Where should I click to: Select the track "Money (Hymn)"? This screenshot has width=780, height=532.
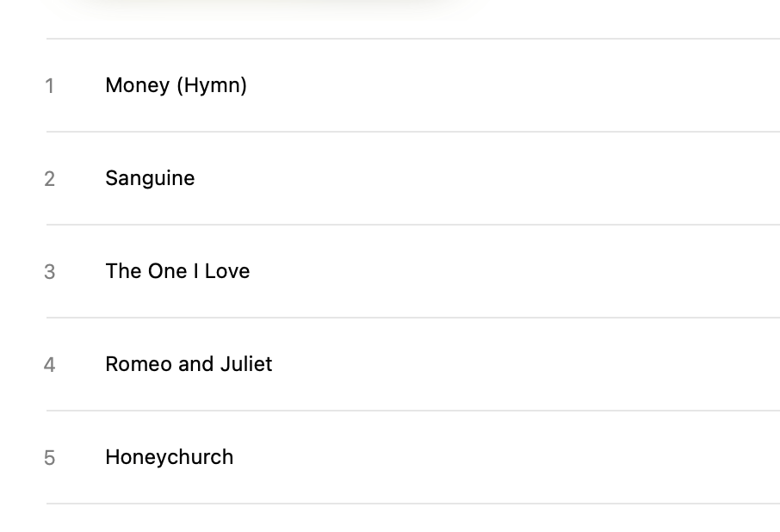[x=176, y=85]
